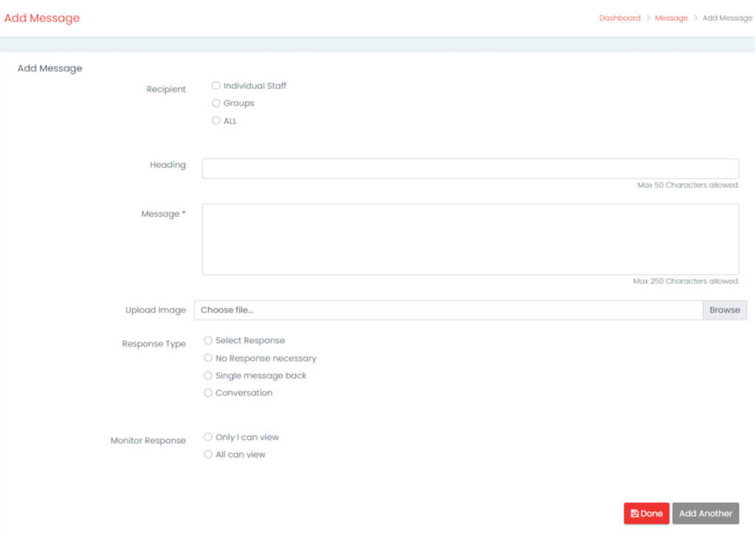Select ALL as message recipient

click(x=216, y=120)
